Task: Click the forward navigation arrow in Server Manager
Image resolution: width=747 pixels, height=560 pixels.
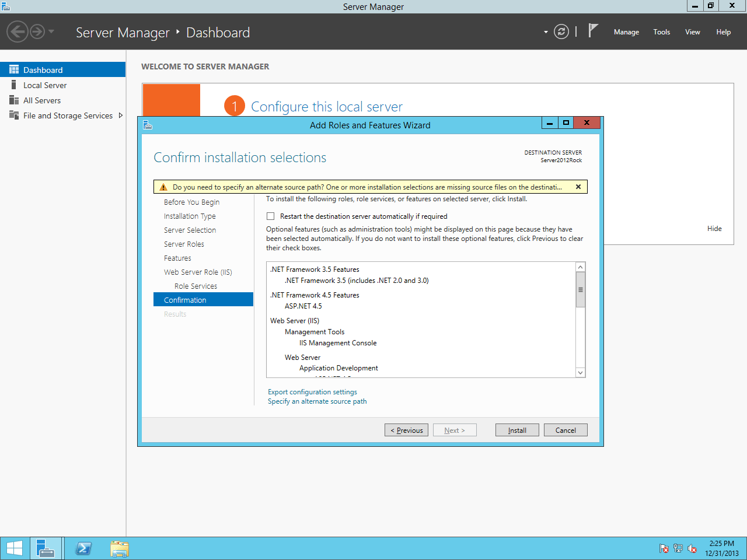Action: pos(37,32)
